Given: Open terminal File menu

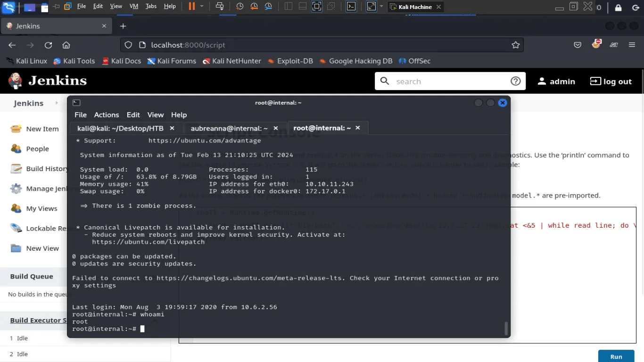Looking at the screenshot, I should [x=81, y=115].
